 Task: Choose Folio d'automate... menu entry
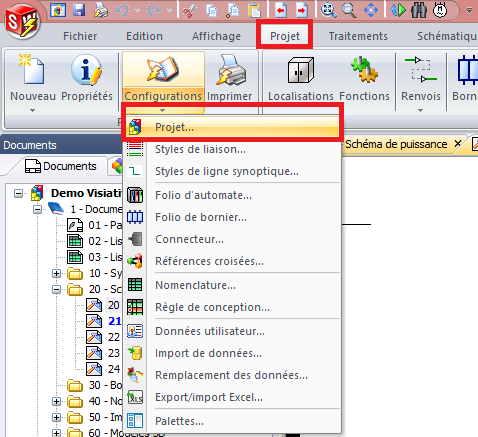(x=232, y=195)
